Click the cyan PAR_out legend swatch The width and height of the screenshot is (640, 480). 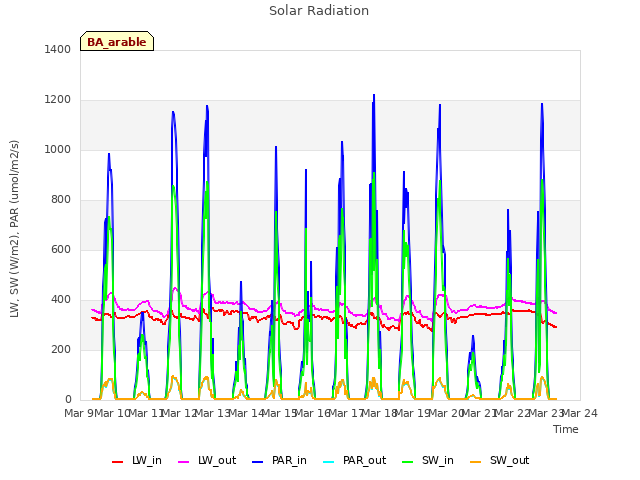[x=328, y=462]
